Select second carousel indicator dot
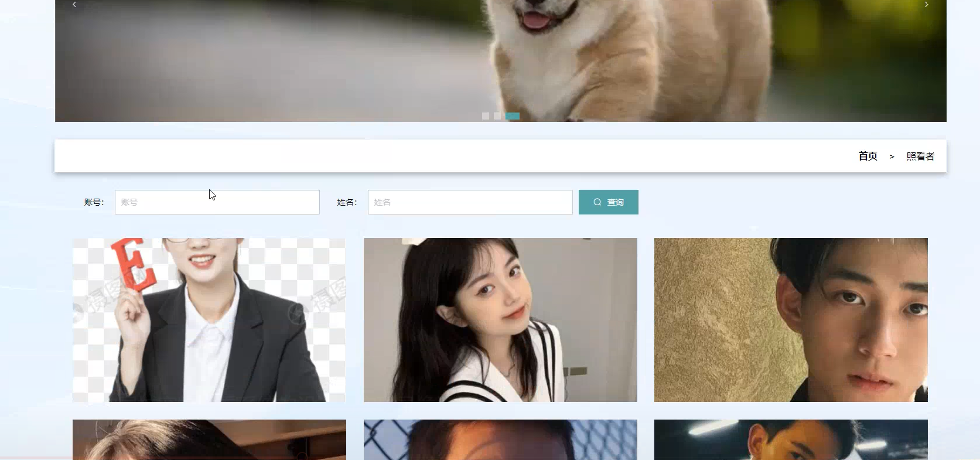The width and height of the screenshot is (980, 460). point(497,116)
